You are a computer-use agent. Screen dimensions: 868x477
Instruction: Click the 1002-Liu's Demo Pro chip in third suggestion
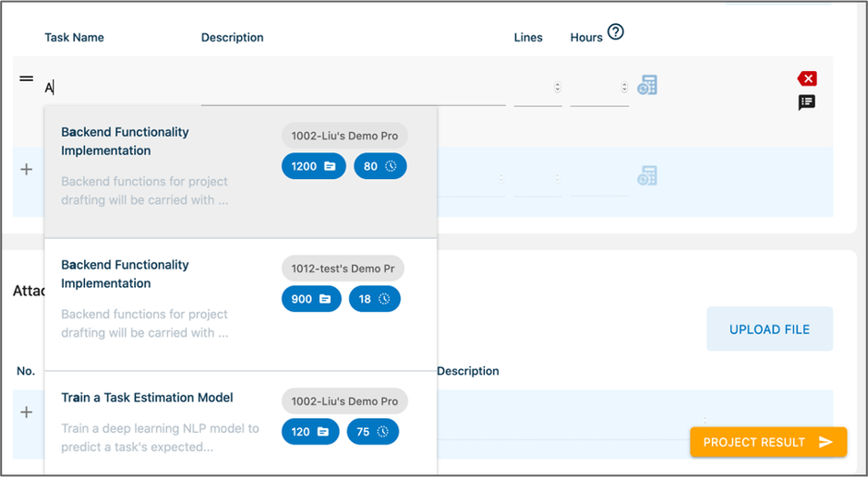click(x=344, y=401)
